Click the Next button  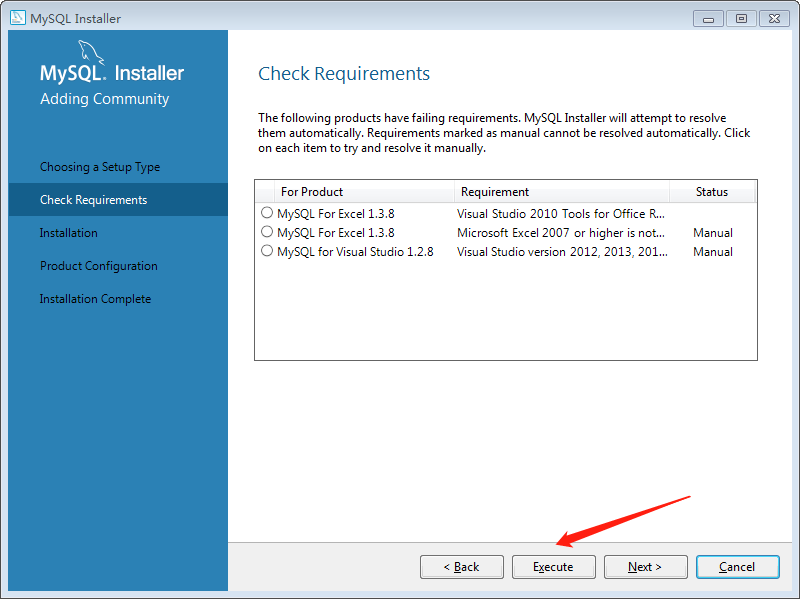pyautogui.click(x=645, y=567)
